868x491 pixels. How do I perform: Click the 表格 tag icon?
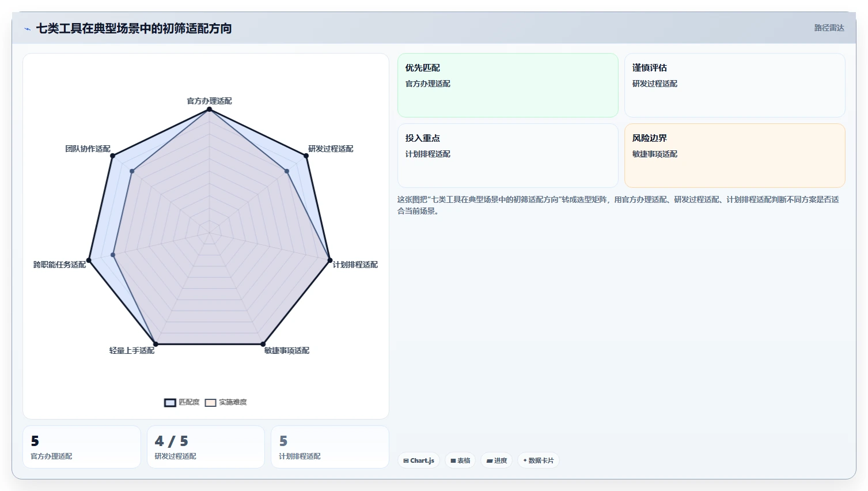[x=453, y=460]
